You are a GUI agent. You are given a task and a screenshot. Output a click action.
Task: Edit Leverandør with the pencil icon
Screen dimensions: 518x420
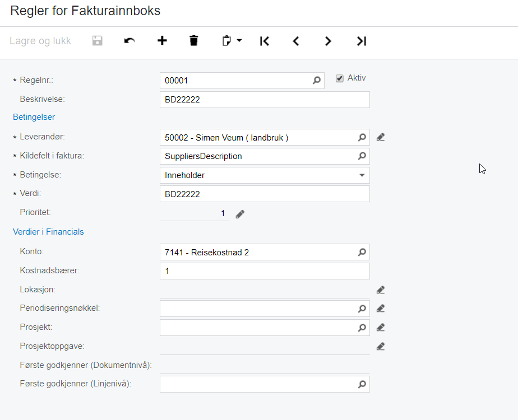381,137
